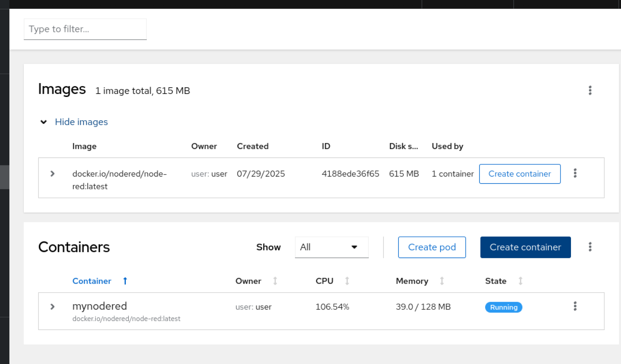Reverse sort by Container name arrow
This screenshot has width=621, height=364.
point(125,281)
